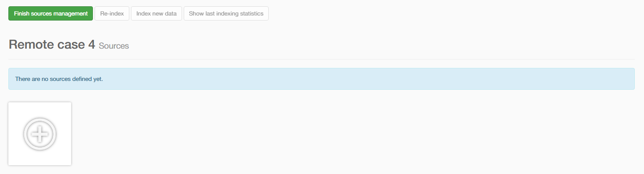Click the case title Remote case 4
This screenshot has width=644, height=174.
[x=52, y=44]
